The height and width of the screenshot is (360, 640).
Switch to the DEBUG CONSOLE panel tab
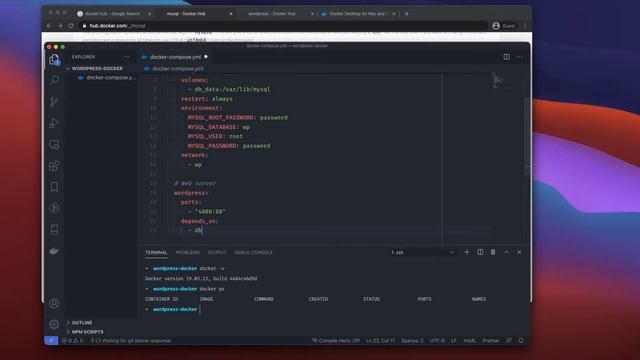tap(253, 252)
